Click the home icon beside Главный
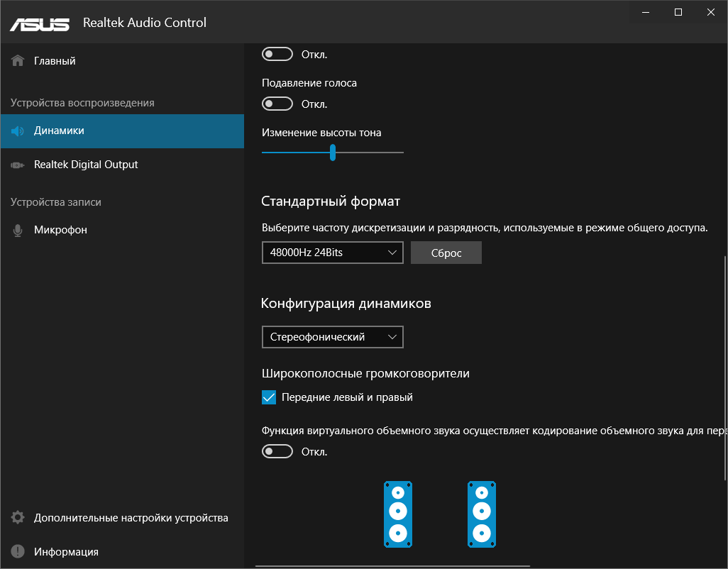This screenshot has width=728, height=569. (18, 61)
